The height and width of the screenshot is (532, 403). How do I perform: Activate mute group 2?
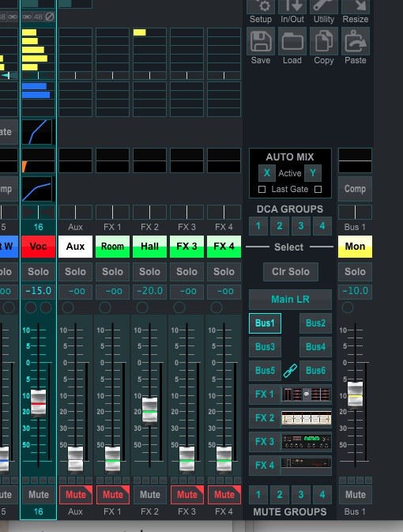(280, 495)
